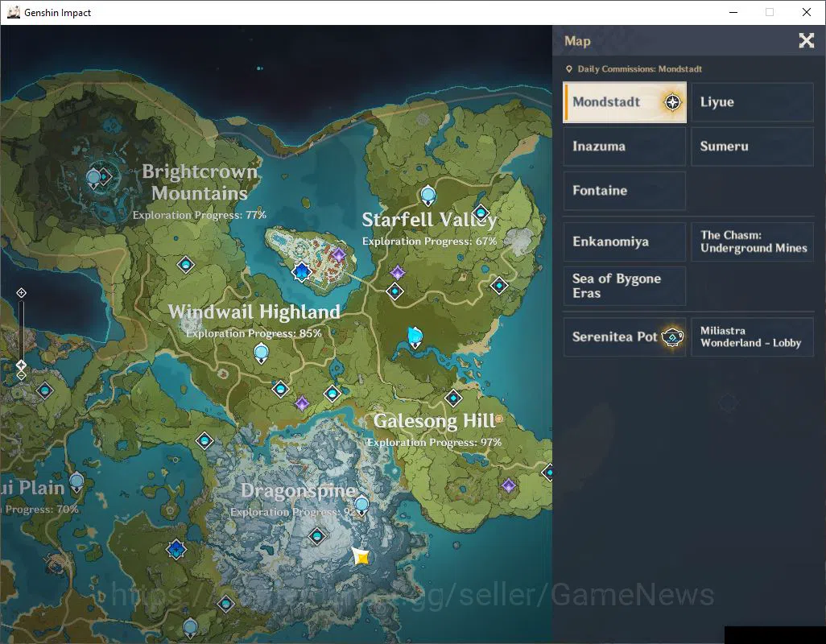Select teleport waypoint left of the watermark text
The width and height of the screenshot is (826, 644).
[225, 603]
